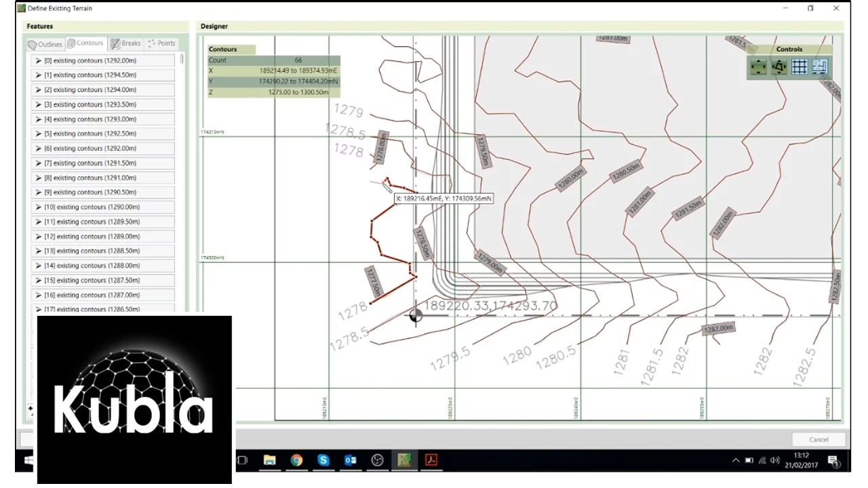Open Skype from the taskbar
Viewport: 868px width, 488px height.
tap(323, 460)
